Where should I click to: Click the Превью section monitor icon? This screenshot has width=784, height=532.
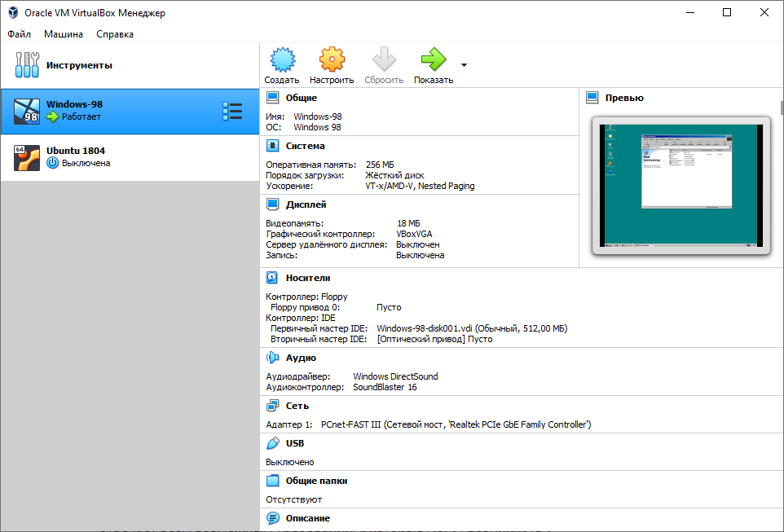pos(592,98)
